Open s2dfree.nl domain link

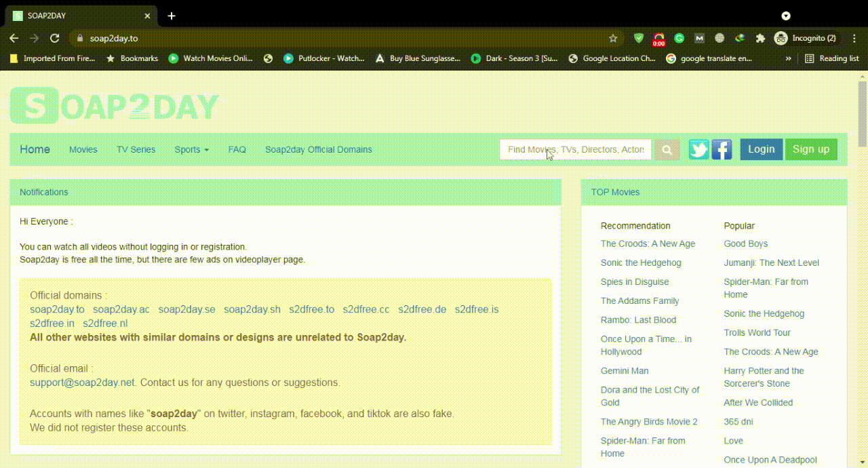point(105,324)
